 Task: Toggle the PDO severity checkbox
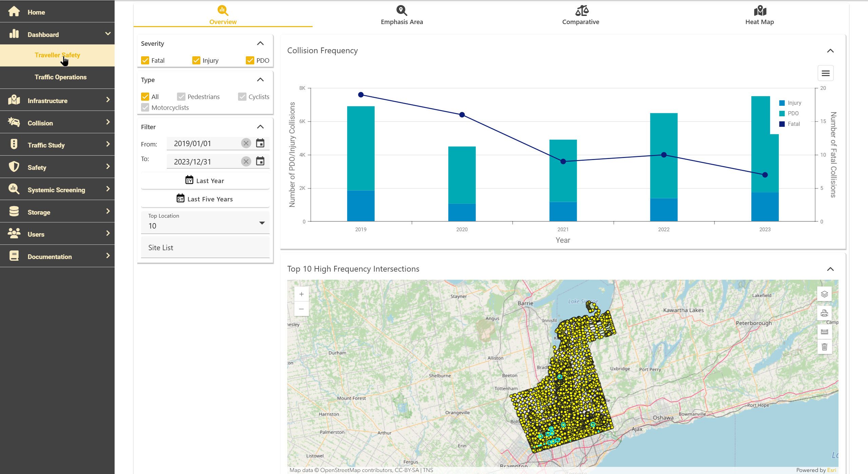[x=250, y=60]
